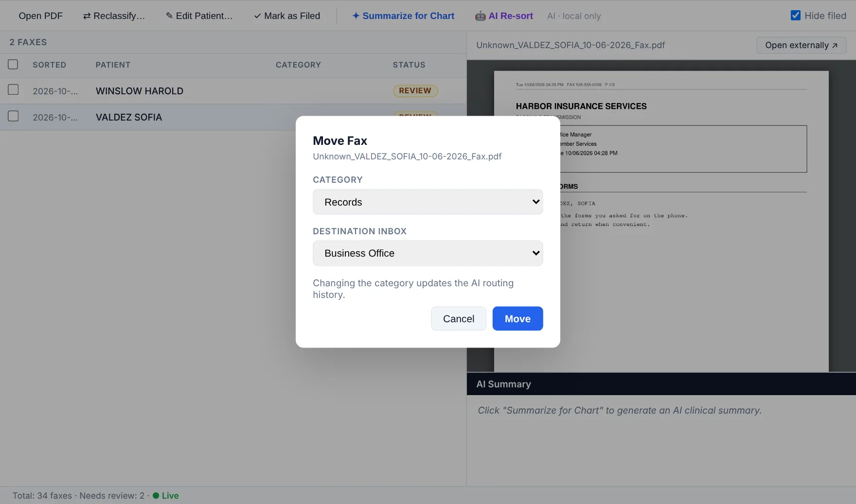This screenshot has width=856, height=504.
Task: Click the SORTED column header
Action: click(x=49, y=65)
